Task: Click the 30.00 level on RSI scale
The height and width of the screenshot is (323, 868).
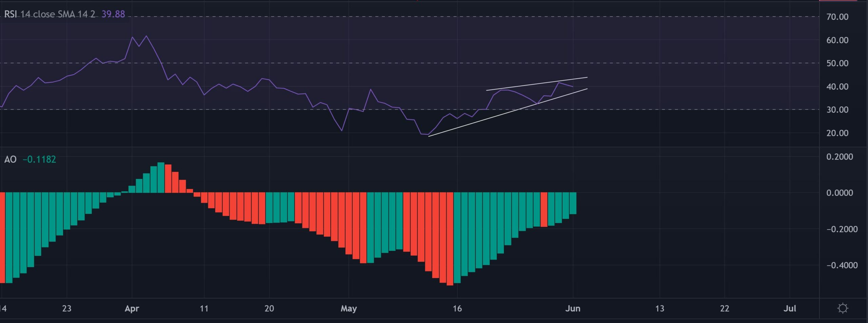Action: 837,110
